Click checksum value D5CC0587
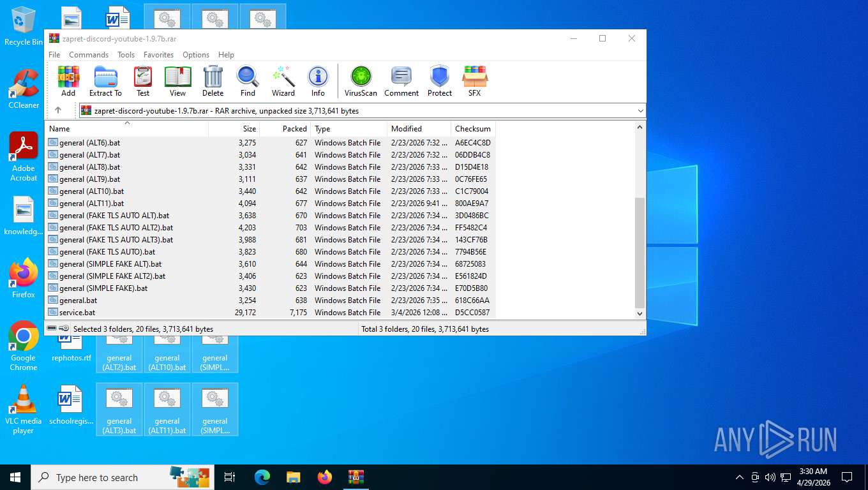 (x=472, y=313)
